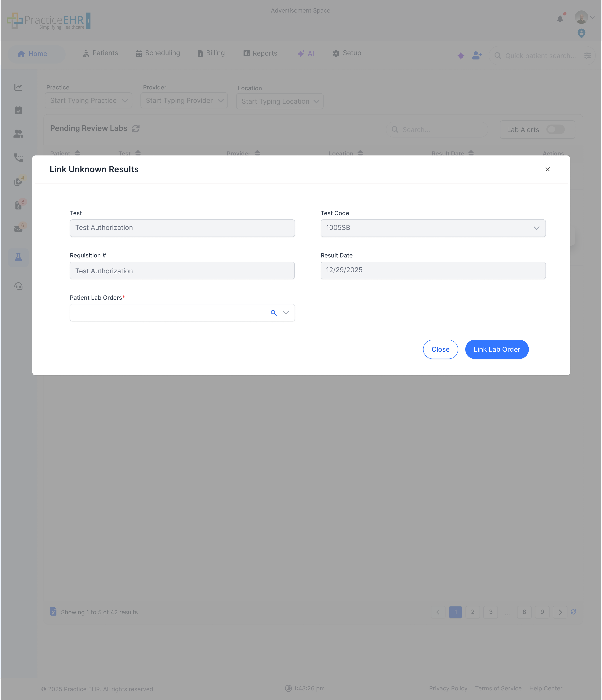This screenshot has width=602, height=700.
Task: Open the Scheduling menu
Action: click(x=158, y=53)
